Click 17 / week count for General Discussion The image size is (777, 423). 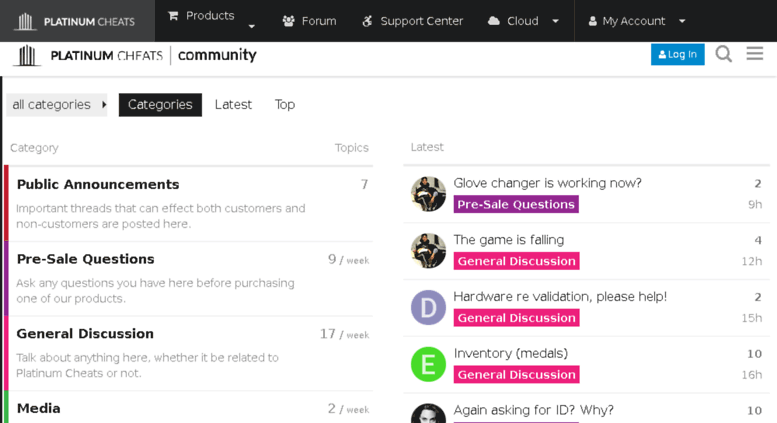[344, 334]
